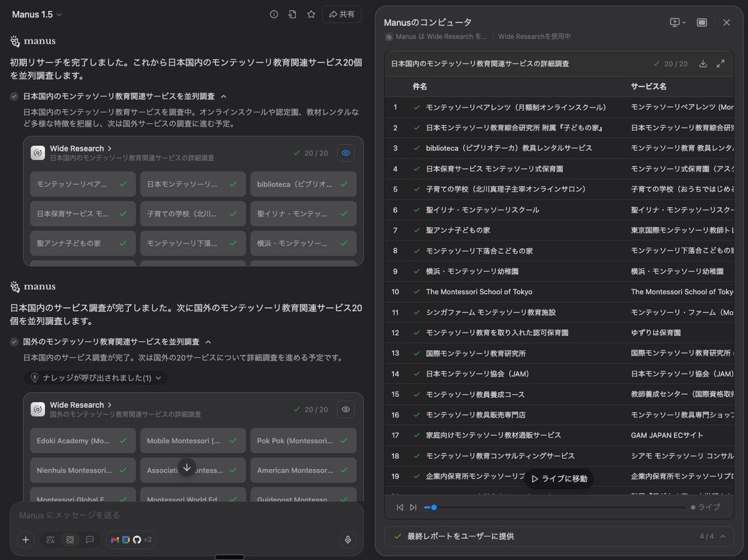The height and width of the screenshot is (560, 748).
Task: Click the 件名 column header
Action: coord(420,87)
